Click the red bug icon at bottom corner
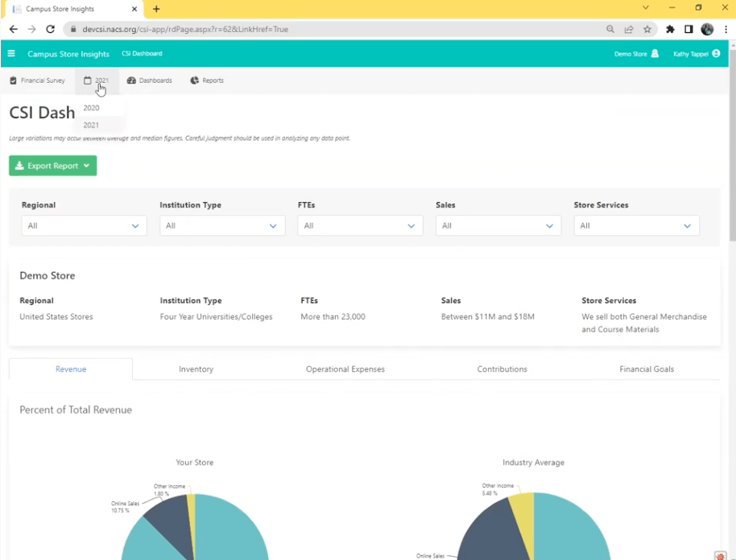 tap(720, 555)
